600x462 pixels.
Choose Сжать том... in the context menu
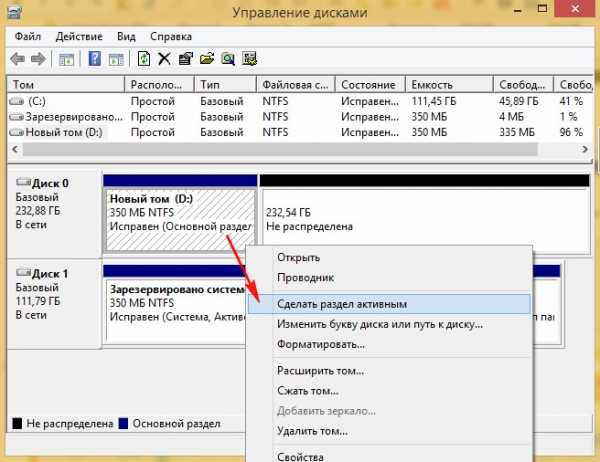click(389, 391)
